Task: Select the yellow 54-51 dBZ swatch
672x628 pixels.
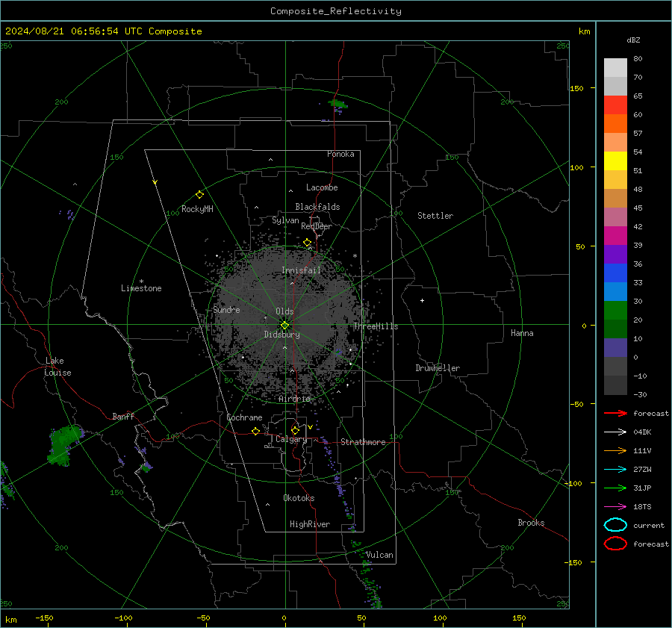Action: point(615,161)
